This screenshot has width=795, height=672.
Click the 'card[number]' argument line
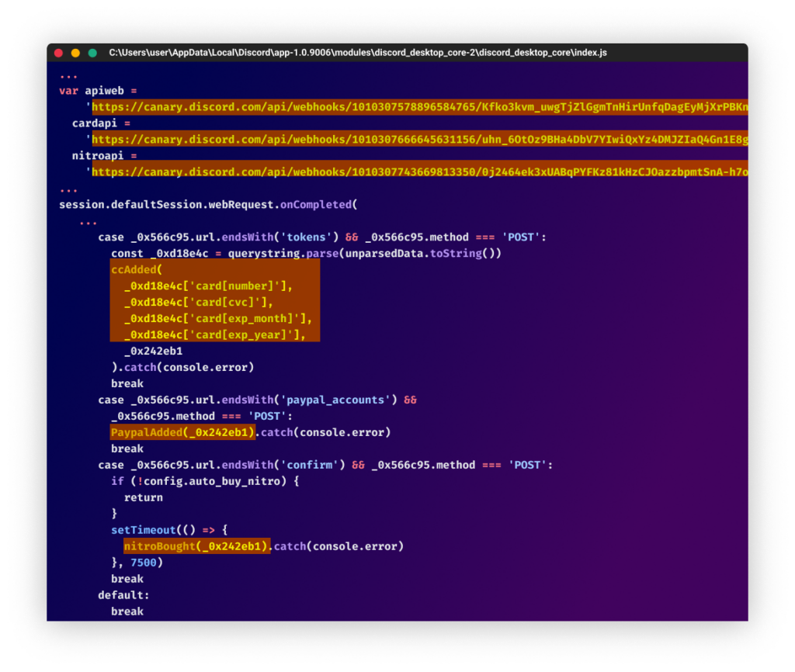pos(208,286)
